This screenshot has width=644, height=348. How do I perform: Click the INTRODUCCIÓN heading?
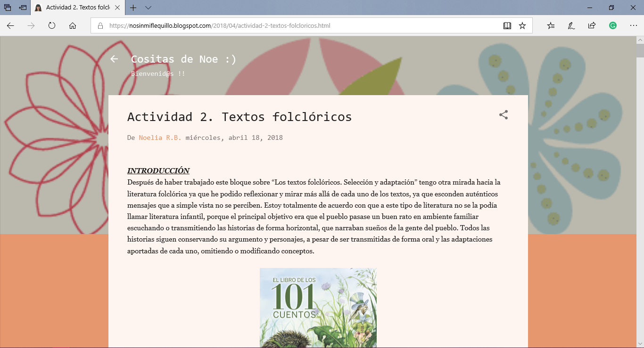pos(158,170)
